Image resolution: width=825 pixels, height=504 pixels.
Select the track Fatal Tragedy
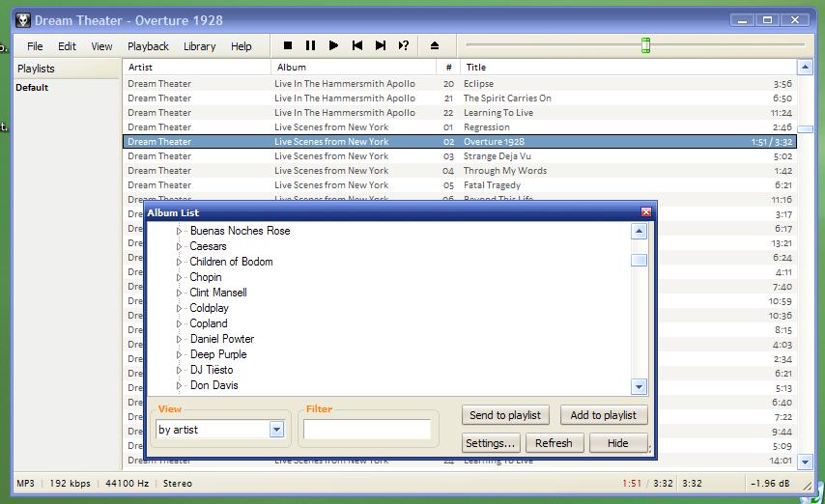tap(459, 185)
